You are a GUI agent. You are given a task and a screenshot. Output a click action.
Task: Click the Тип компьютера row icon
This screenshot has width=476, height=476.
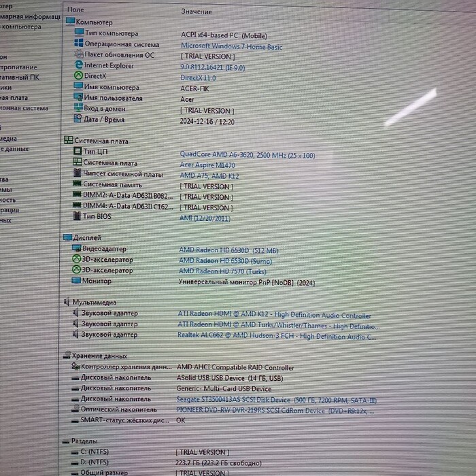[x=79, y=32]
